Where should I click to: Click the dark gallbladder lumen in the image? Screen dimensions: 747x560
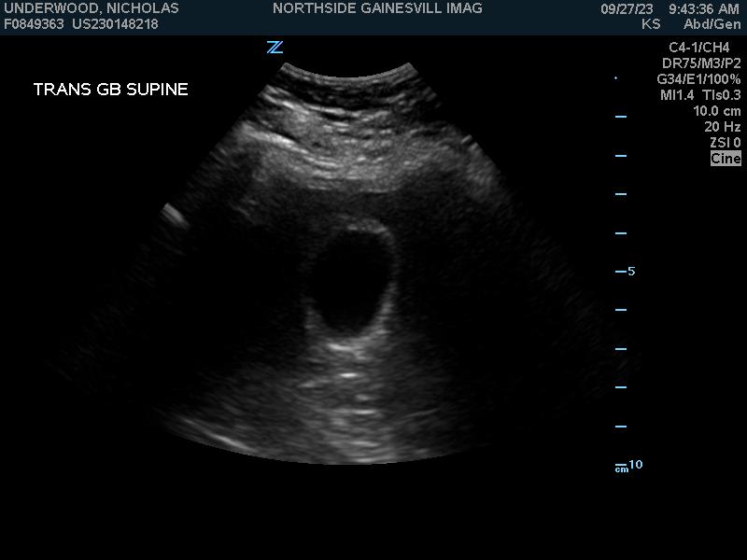coord(355,280)
